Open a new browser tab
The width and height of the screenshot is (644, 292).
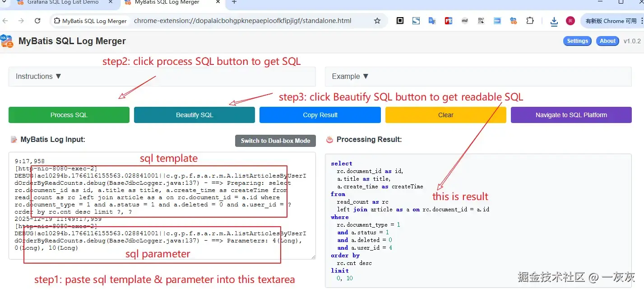coord(234,2)
